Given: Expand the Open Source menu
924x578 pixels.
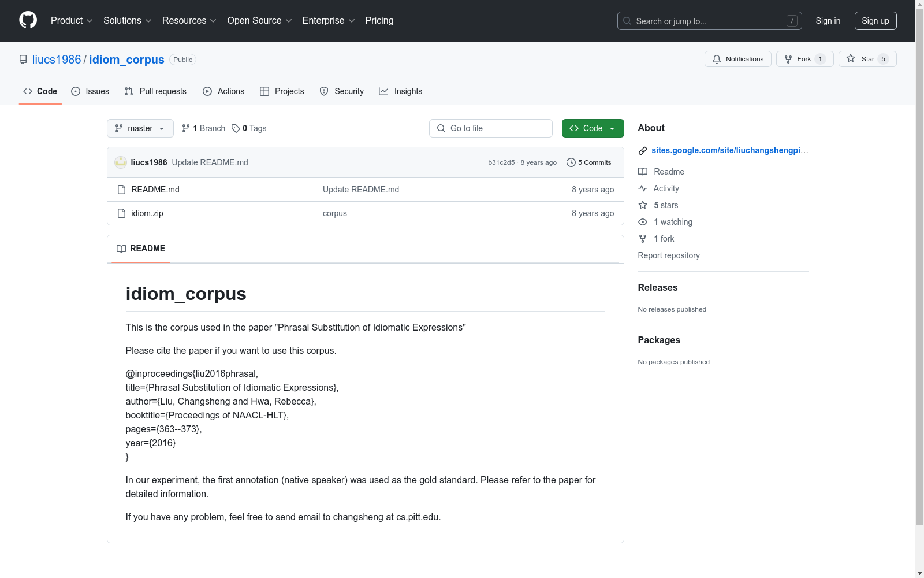Looking at the screenshot, I should (260, 20).
